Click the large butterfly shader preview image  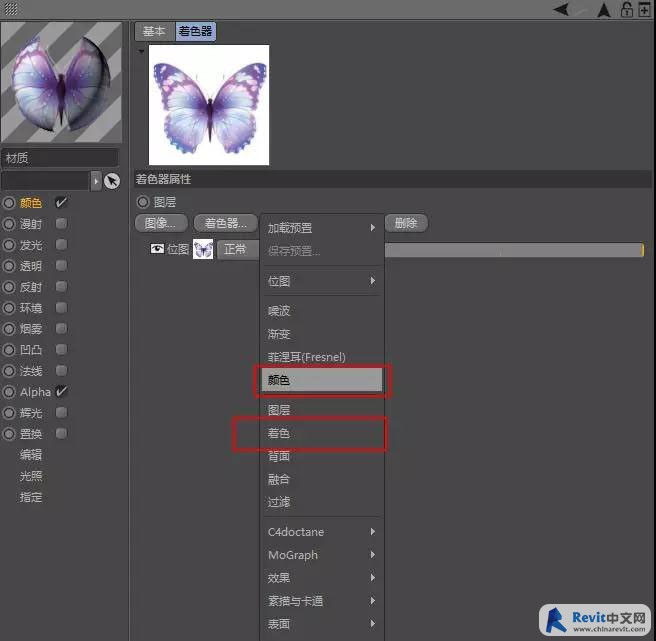(209, 105)
